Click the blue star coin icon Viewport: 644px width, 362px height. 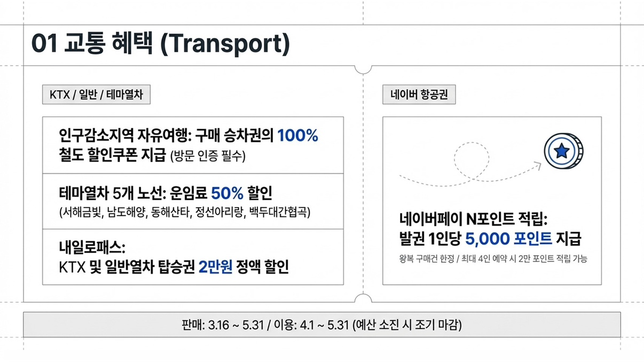(564, 151)
